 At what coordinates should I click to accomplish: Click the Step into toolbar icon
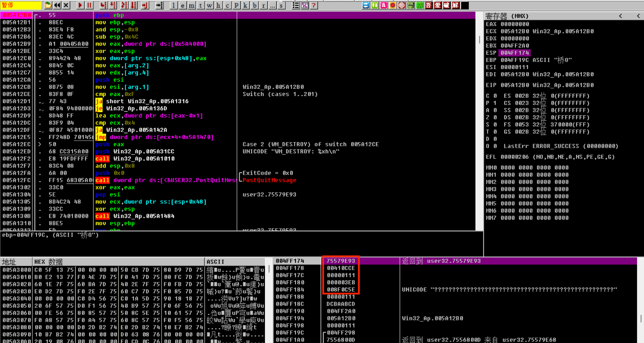coord(103,5)
